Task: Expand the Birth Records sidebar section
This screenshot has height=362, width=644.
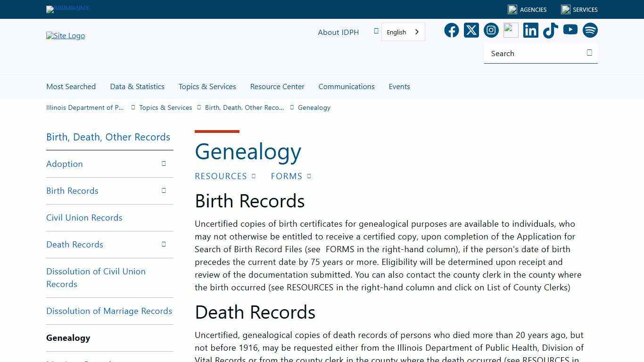Action: click(x=164, y=190)
